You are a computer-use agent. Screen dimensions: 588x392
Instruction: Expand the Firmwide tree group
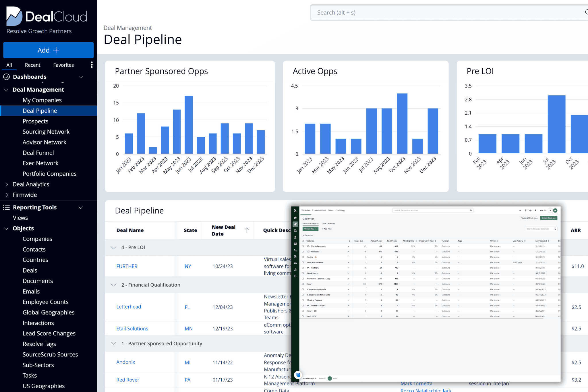6,195
